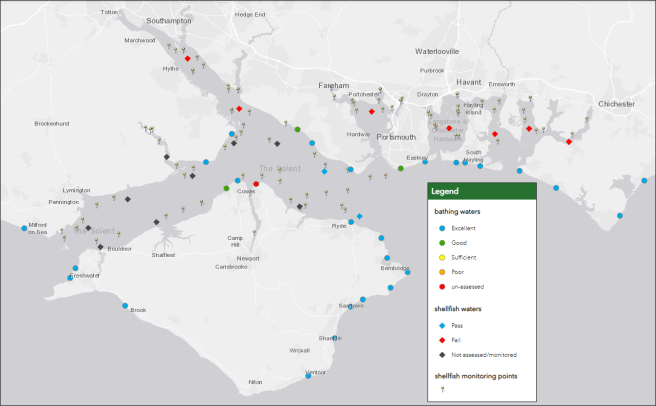Select the Sufficient yellow circle in legend
Screen dimensions: 656x406
443,257
